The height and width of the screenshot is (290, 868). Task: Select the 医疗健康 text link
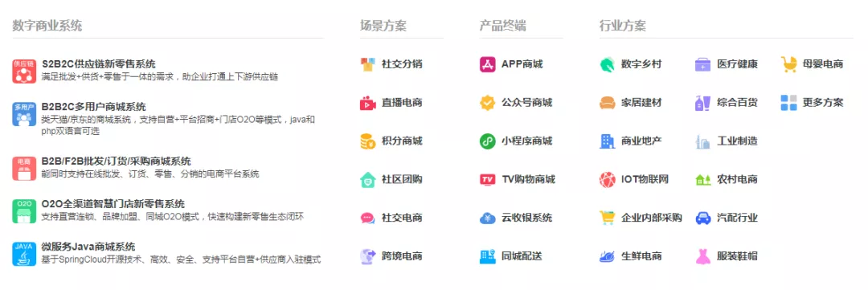(737, 64)
